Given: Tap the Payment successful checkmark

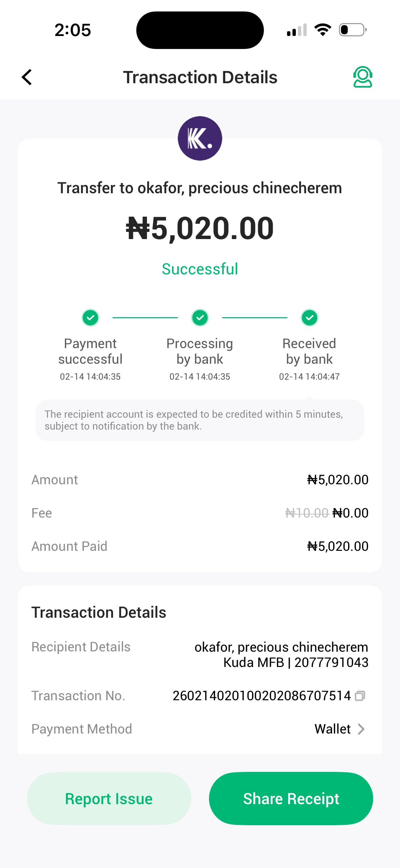Looking at the screenshot, I should pos(90,318).
